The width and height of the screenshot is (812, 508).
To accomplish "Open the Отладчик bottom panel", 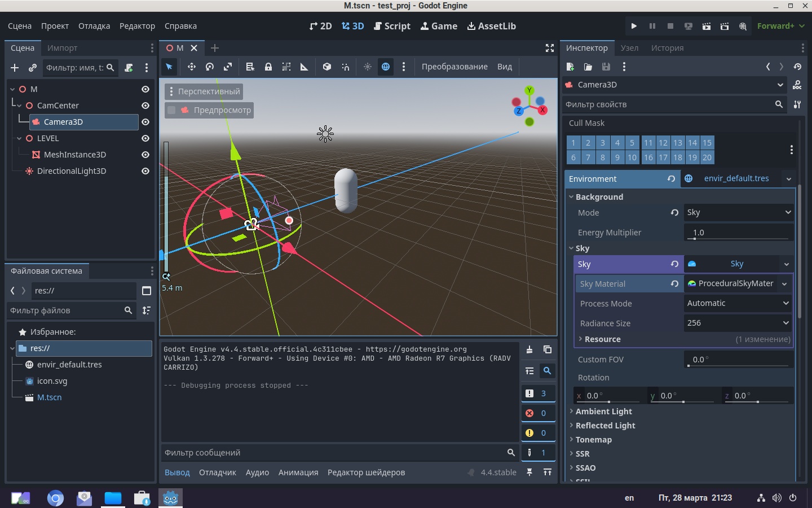I will (218, 472).
